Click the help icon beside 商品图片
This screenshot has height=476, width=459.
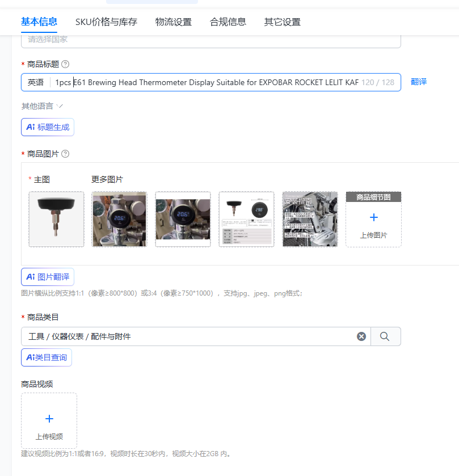pyautogui.click(x=65, y=154)
